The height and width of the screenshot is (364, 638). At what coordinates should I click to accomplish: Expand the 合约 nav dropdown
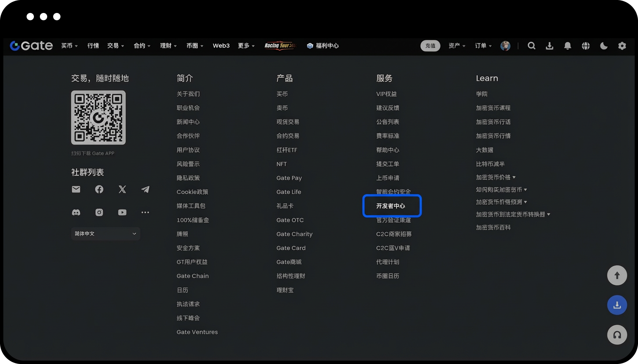(x=142, y=46)
